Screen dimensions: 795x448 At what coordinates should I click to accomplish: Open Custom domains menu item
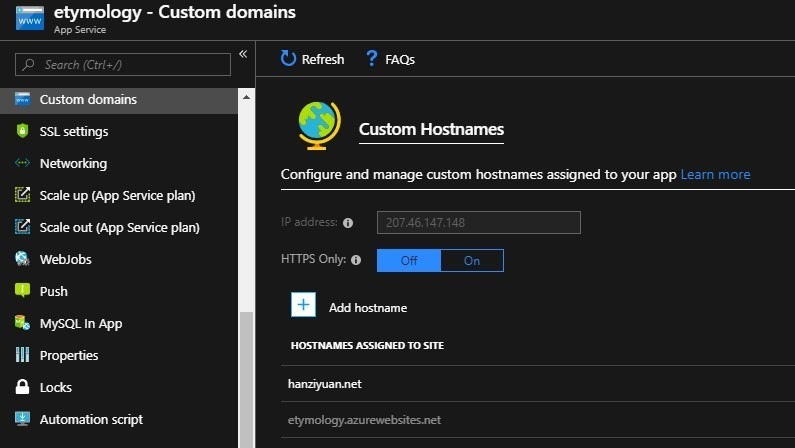pos(119,99)
